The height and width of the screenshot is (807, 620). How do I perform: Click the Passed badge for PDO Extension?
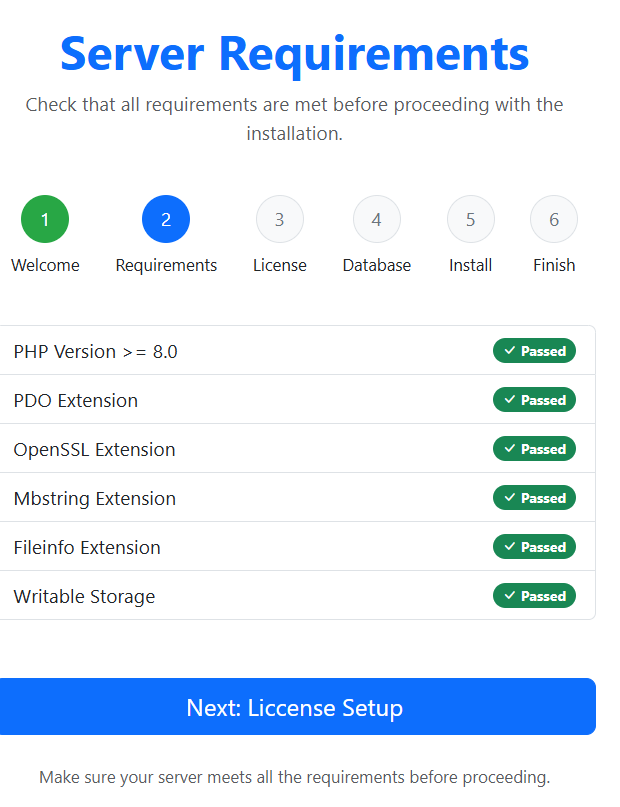point(534,400)
